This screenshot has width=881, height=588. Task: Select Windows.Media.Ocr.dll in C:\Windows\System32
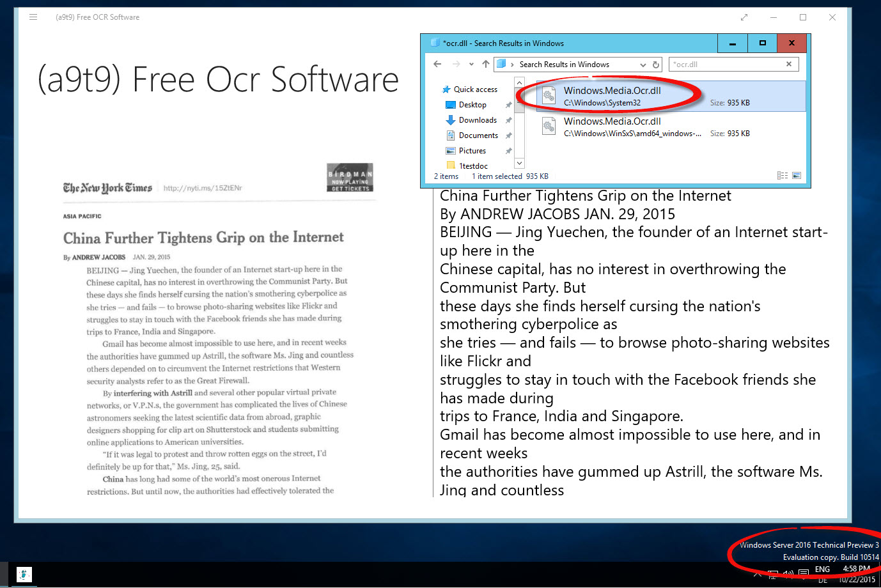click(x=671, y=96)
